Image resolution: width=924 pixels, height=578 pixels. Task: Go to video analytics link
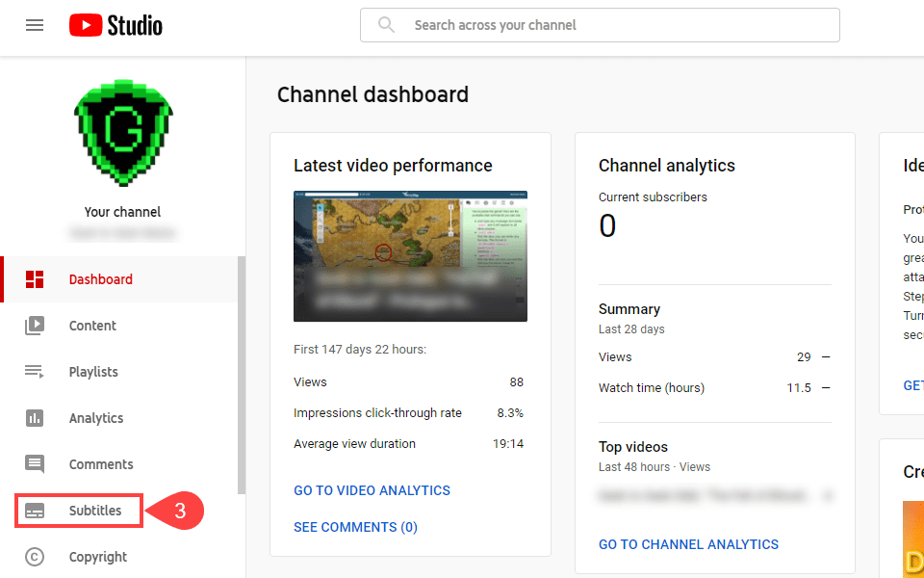click(x=372, y=490)
